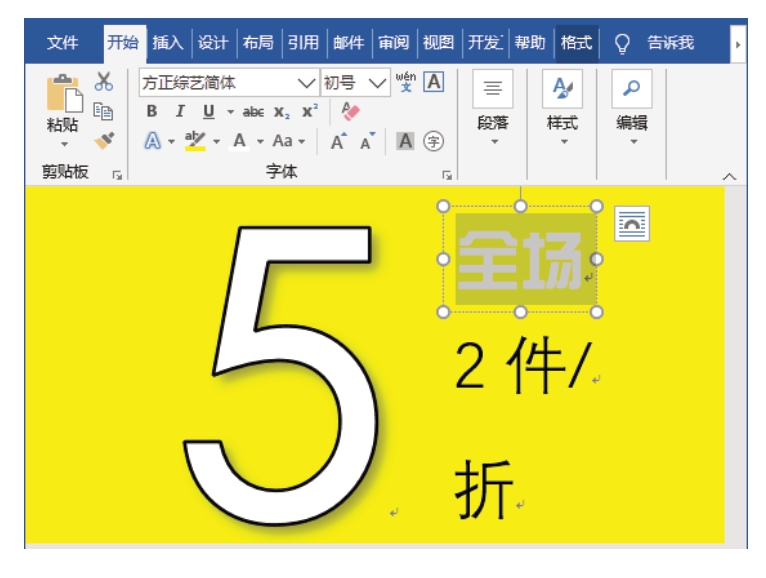Apply the yellow text highlight color
The height and width of the screenshot is (578, 766).
click(194, 141)
